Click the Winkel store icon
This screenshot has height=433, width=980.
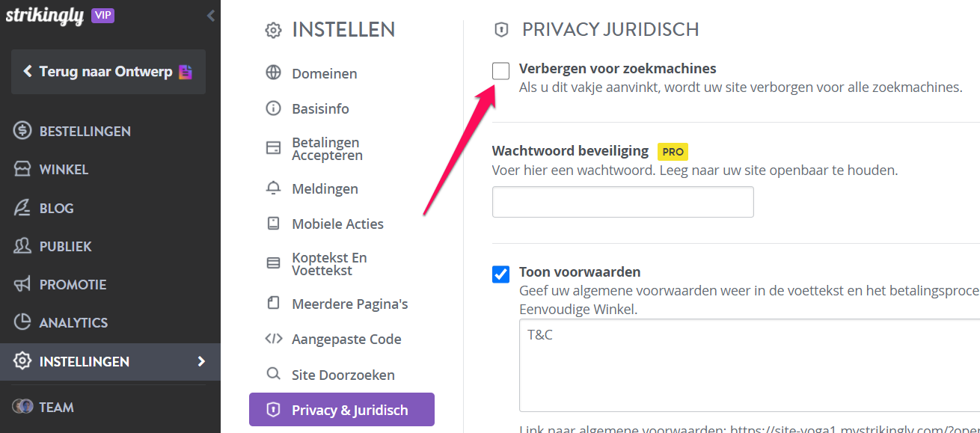click(22, 169)
